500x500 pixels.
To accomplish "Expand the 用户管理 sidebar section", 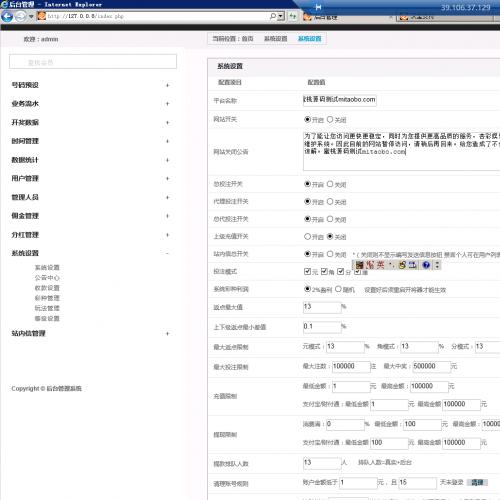I will (x=90, y=179).
